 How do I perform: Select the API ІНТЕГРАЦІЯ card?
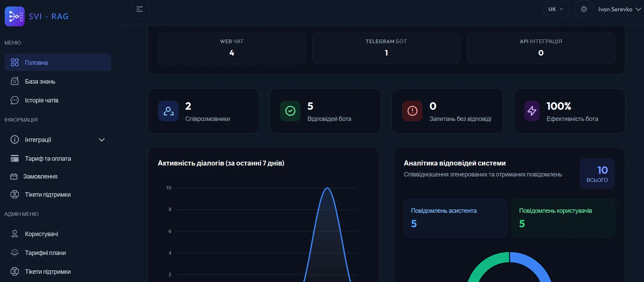coord(541,48)
